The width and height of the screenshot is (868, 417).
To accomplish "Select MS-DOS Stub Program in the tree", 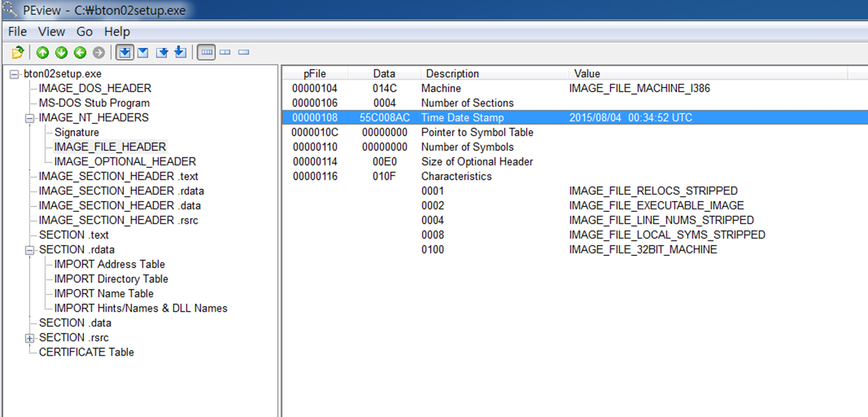I will (x=94, y=103).
